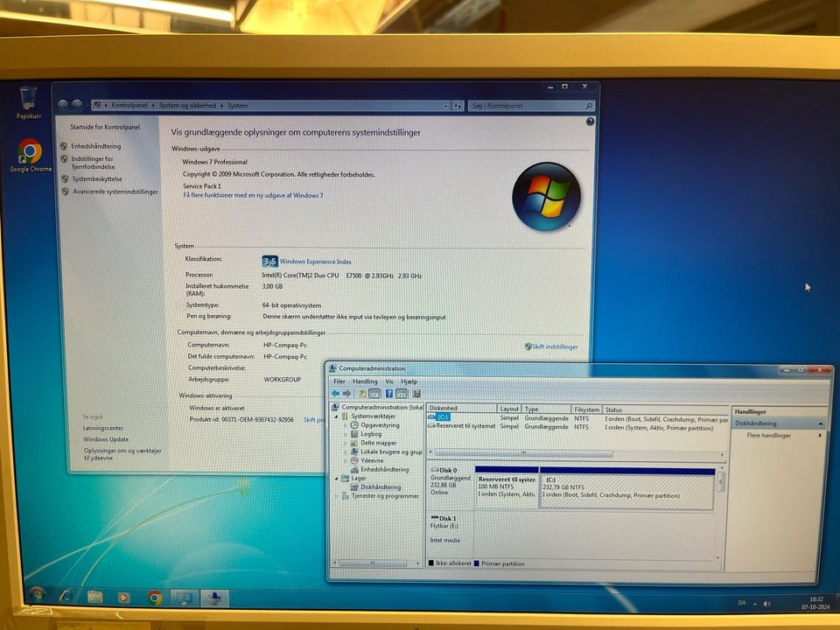Screen dimensions: 840x630
Task: Expand the Logbog tree node
Action: click(346, 435)
